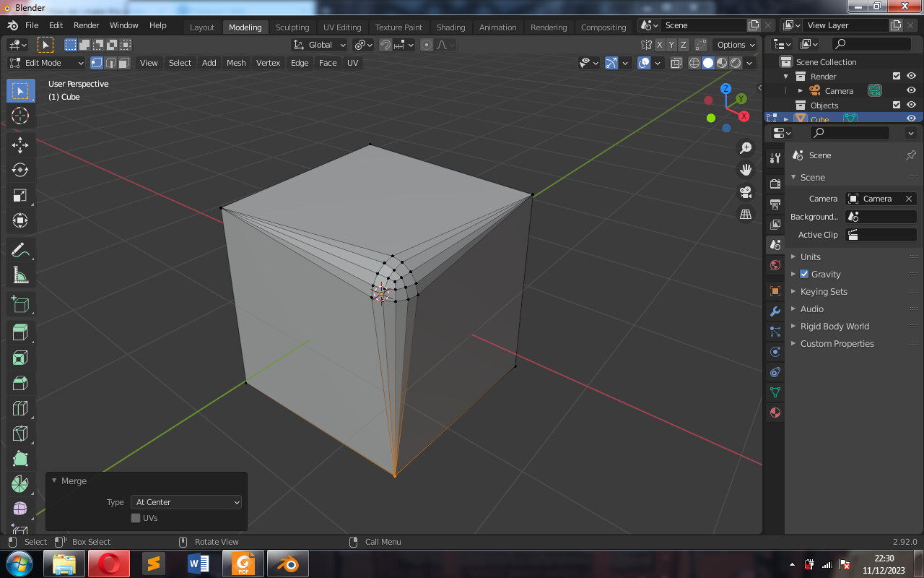Image resolution: width=924 pixels, height=578 pixels.
Task: Expand the Camera item in outliner
Action: (x=801, y=91)
